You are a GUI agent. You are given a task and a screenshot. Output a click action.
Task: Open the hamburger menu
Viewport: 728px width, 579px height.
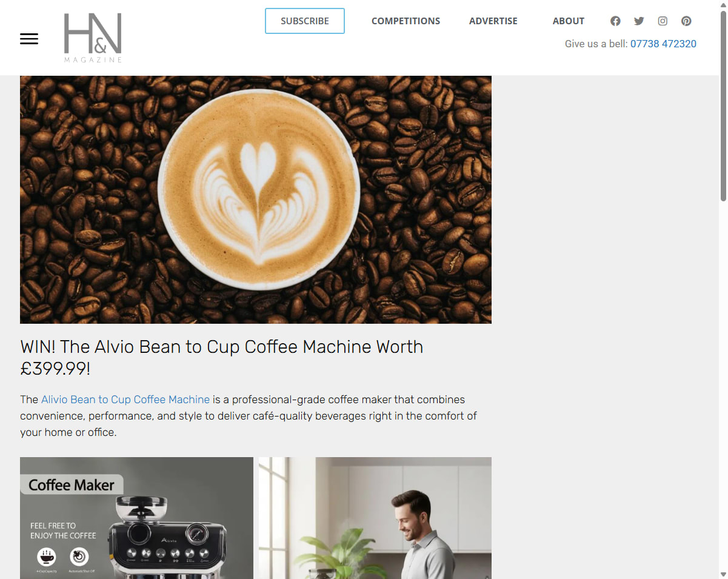29,39
